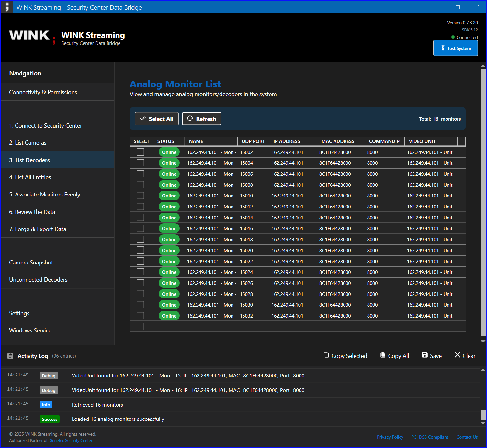Click the Copy Selected icon in Activity Log
Image resolution: width=487 pixels, height=448 pixels.
click(326, 355)
